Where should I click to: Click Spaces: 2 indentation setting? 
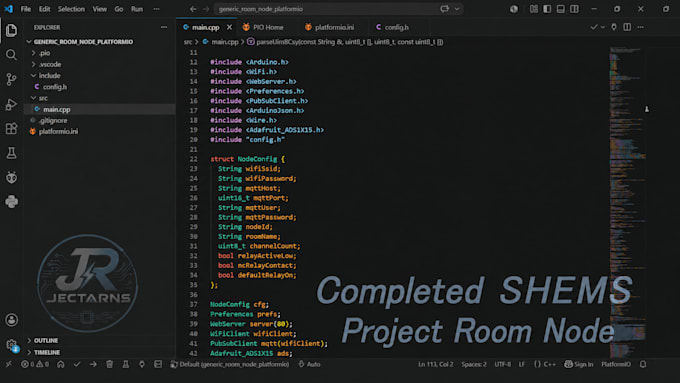pos(474,364)
